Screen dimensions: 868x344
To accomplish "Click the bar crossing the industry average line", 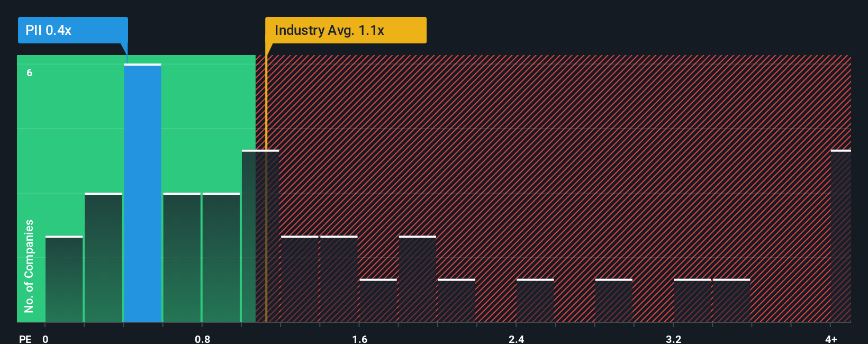I will point(260,236).
